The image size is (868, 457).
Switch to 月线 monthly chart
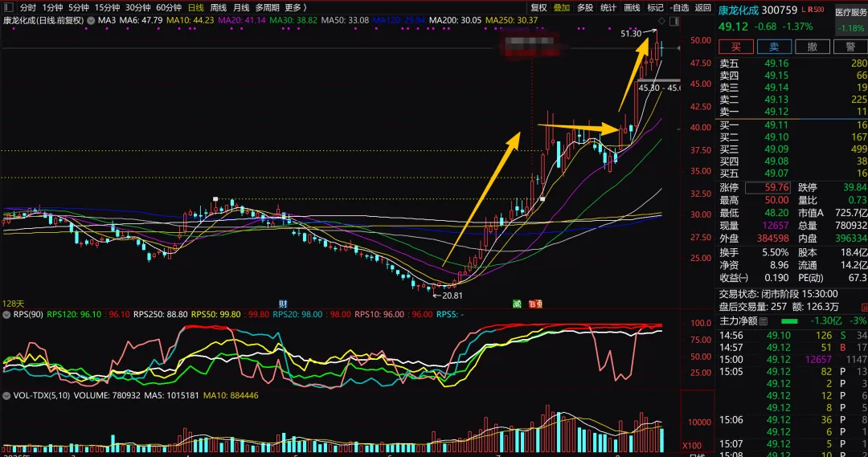pyautogui.click(x=241, y=8)
